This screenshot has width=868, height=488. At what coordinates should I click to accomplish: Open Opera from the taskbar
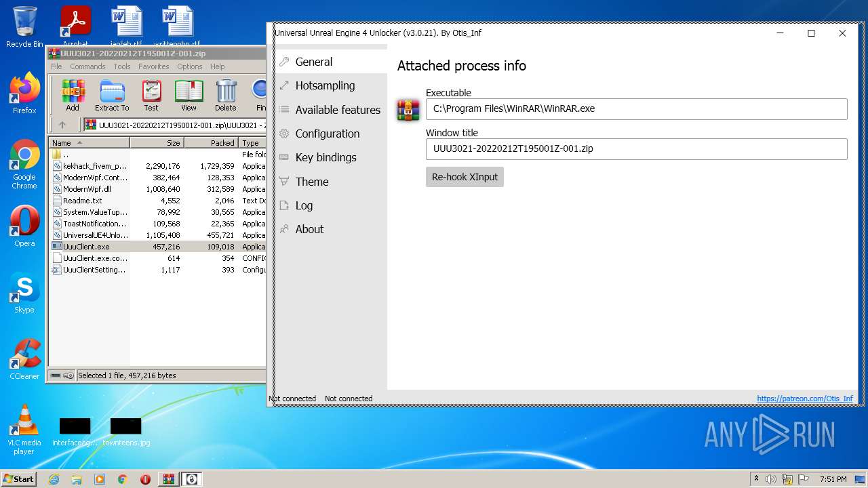click(x=145, y=479)
